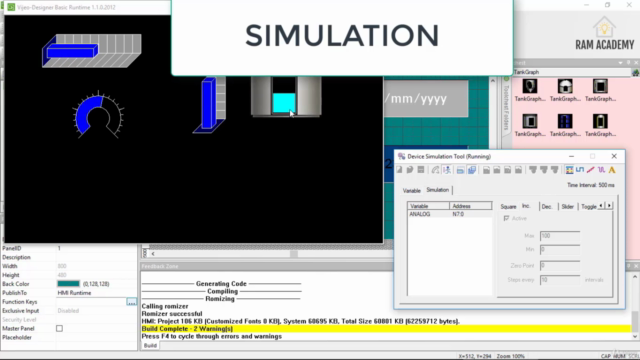
Task: Click the Variable column header
Action: 428,206
